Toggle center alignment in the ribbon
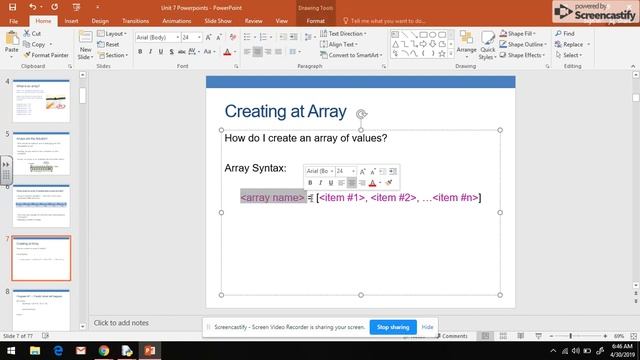The height and width of the screenshot is (360, 640). [258, 52]
